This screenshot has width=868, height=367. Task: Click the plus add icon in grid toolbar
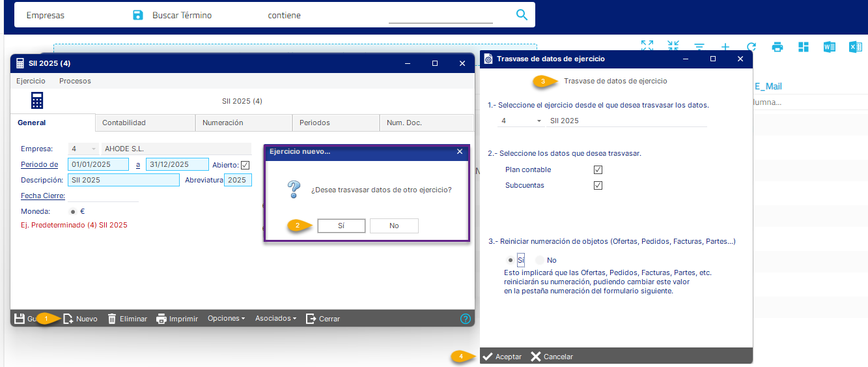(x=725, y=47)
